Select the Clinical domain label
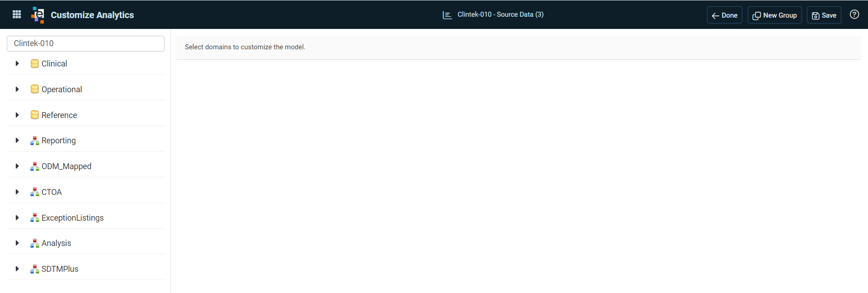Image resolution: width=868 pixels, height=293 pixels. (x=54, y=64)
